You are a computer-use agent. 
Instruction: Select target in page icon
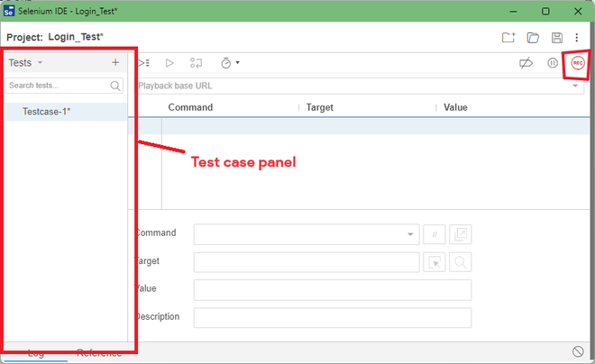click(x=435, y=262)
